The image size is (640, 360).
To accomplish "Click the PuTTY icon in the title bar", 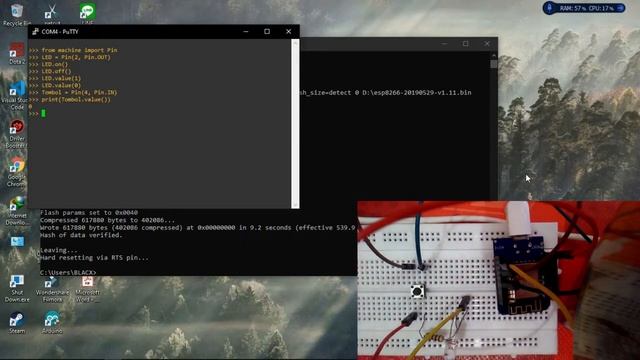I will 36,31.
